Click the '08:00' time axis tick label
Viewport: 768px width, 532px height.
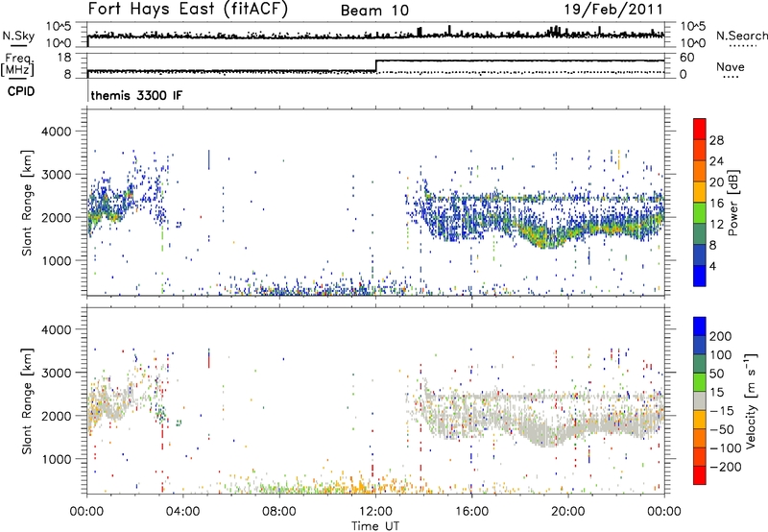point(279,512)
